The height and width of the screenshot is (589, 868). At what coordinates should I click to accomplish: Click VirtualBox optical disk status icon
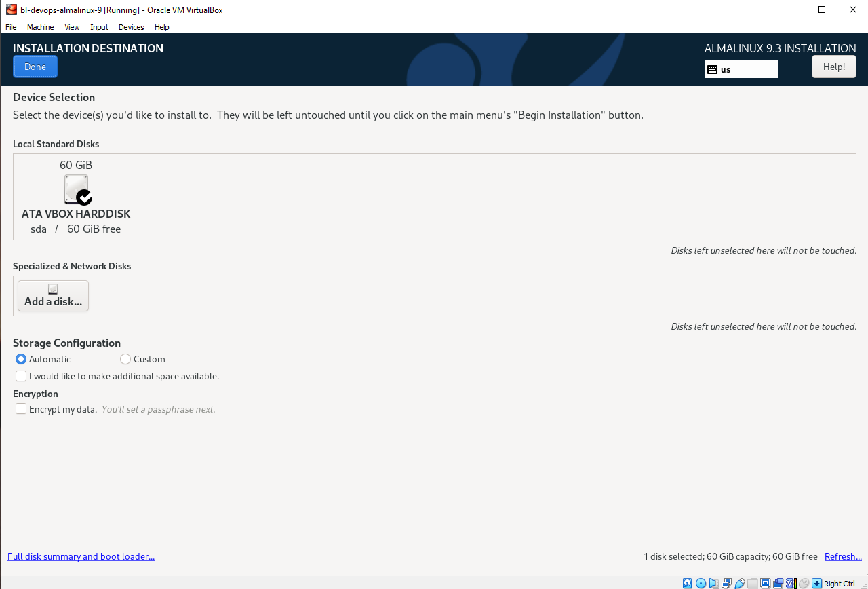pyautogui.click(x=701, y=583)
